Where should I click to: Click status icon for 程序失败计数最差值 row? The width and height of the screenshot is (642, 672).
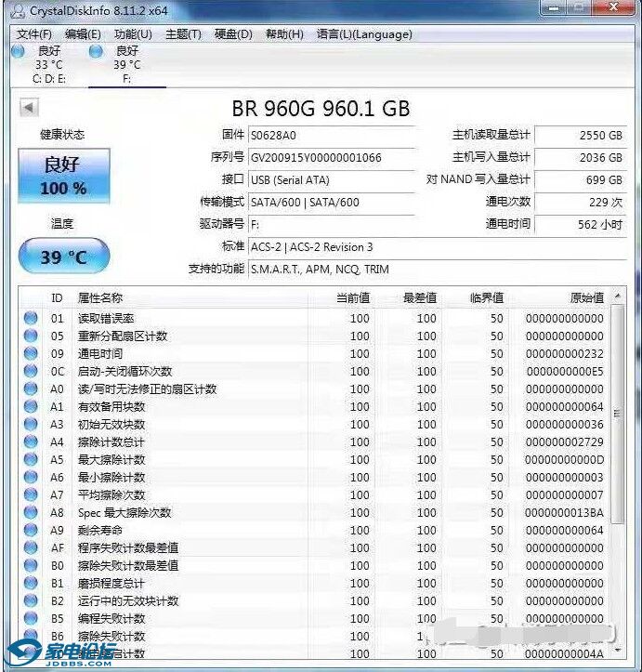click(31, 547)
